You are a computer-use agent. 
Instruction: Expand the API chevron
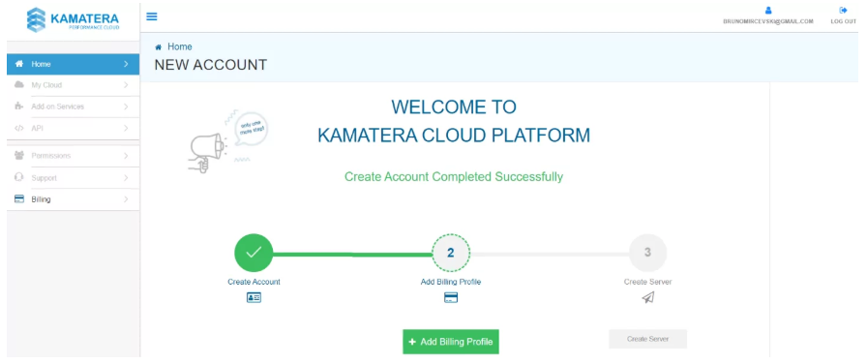tap(126, 128)
